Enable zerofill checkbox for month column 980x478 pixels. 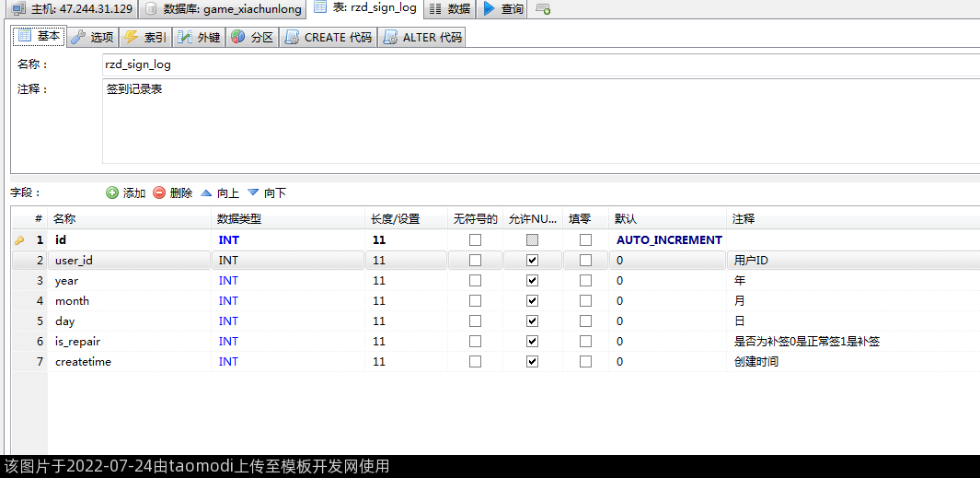pos(585,301)
